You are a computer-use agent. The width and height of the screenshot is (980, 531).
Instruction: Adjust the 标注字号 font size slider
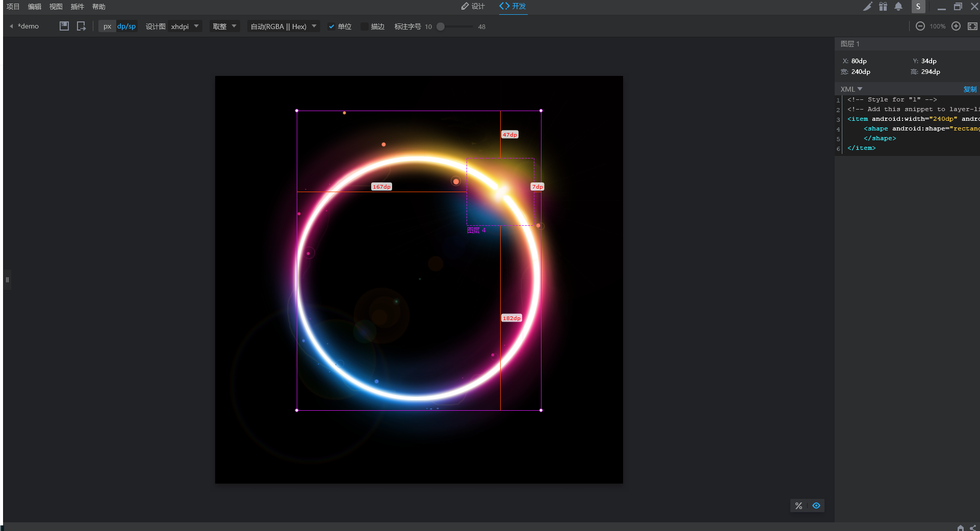pyautogui.click(x=441, y=26)
